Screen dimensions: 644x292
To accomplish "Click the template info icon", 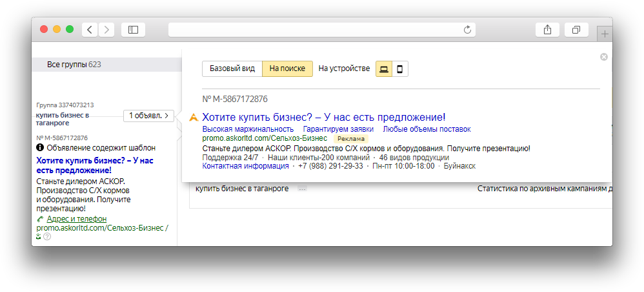I will point(40,148).
